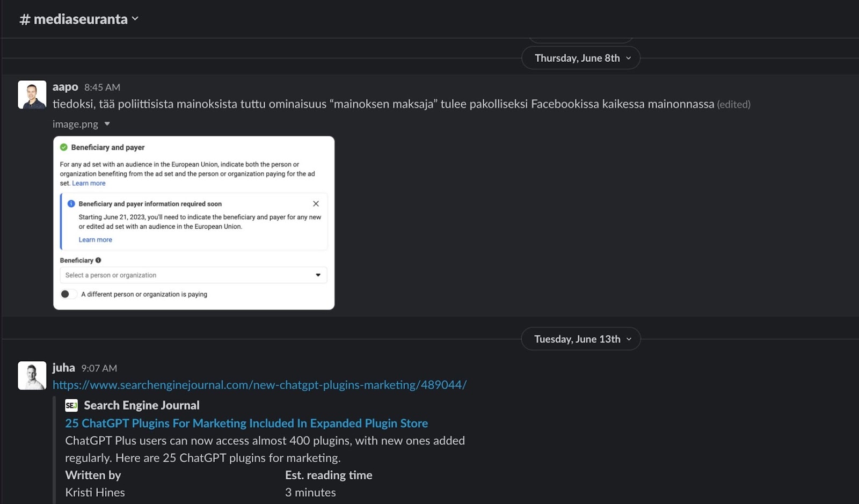
Task: Close the beneficiary info notice with X
Action: [316, 204]
